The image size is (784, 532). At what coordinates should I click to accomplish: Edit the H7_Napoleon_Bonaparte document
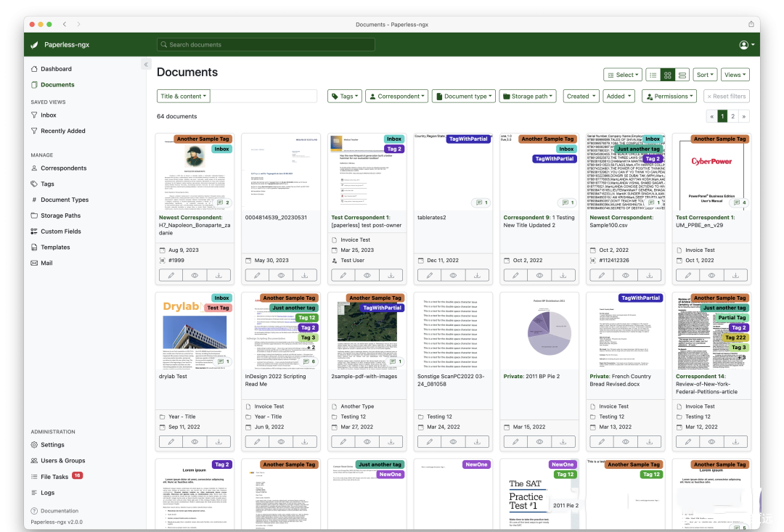pyautogui.click(x=171, y=276)
